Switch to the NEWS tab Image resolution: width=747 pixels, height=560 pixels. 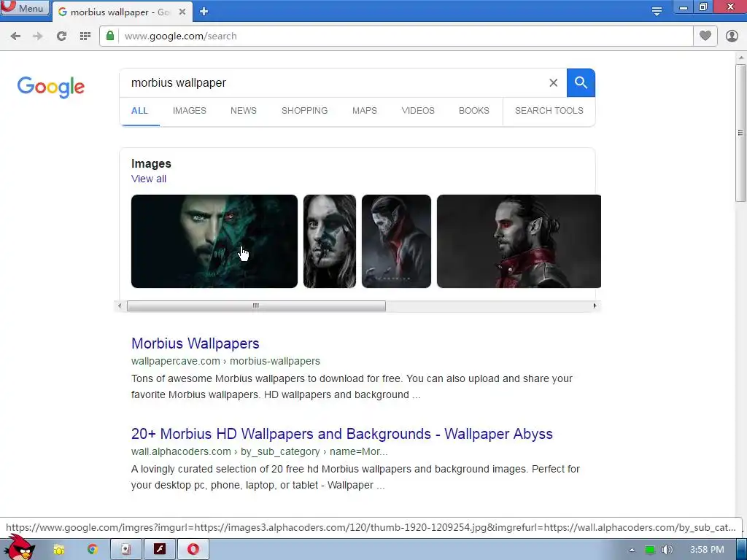tap(244, 111)
